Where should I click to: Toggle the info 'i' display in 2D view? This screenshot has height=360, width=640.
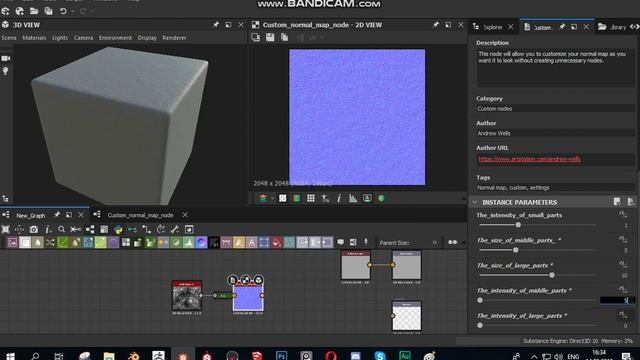[x=339, y=198]
